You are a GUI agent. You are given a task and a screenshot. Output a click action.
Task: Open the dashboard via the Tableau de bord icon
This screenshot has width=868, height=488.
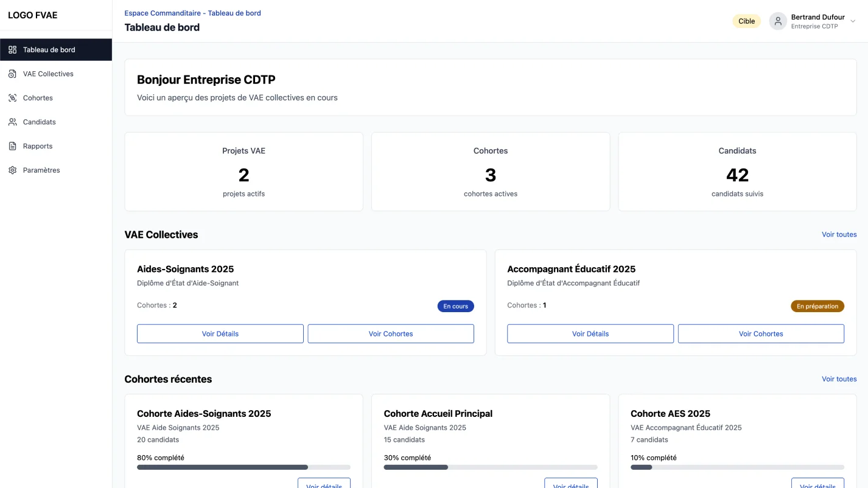pyautogui.click(x=13, y=49)
